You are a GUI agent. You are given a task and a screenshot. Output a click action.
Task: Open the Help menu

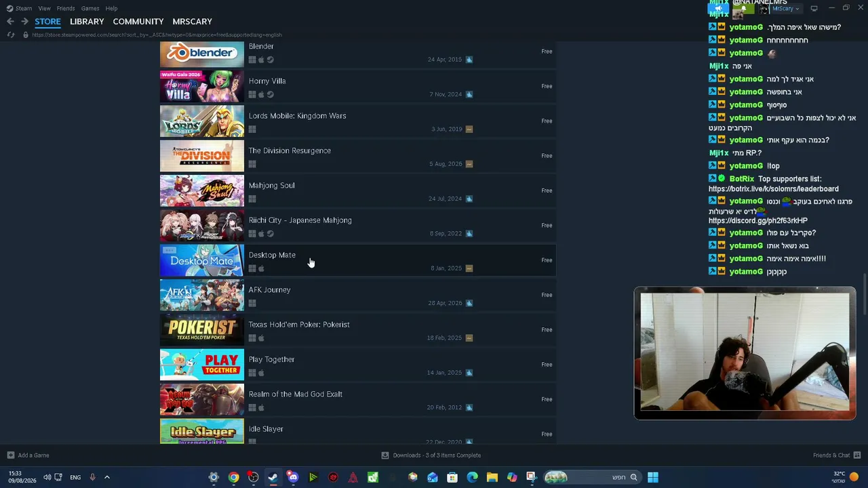(x=111, y=8)
